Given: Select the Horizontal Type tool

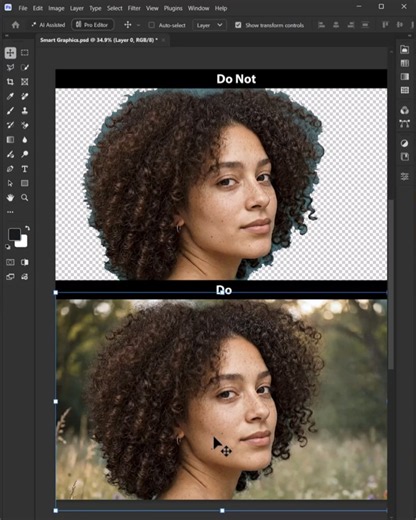Looking at the screenshot, I should tap(25, 169).
